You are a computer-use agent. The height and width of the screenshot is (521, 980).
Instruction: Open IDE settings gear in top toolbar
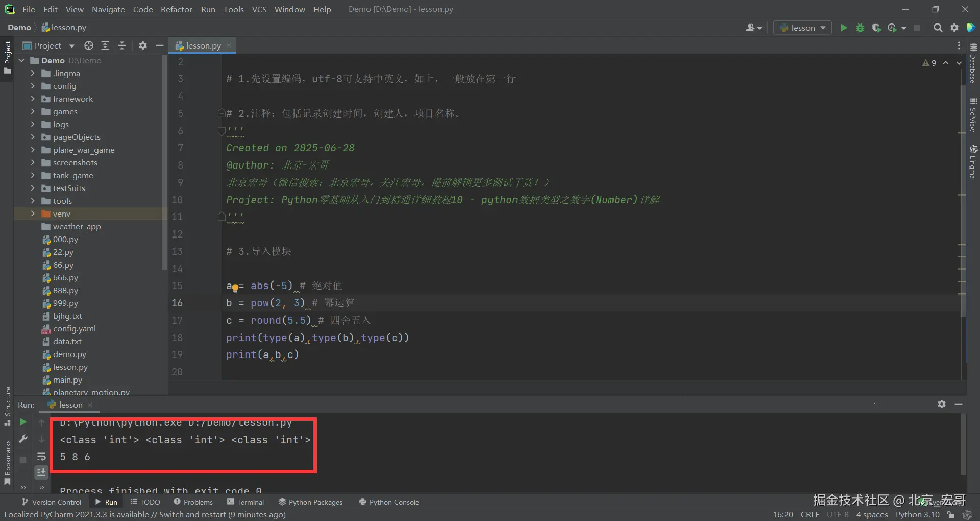954,28
